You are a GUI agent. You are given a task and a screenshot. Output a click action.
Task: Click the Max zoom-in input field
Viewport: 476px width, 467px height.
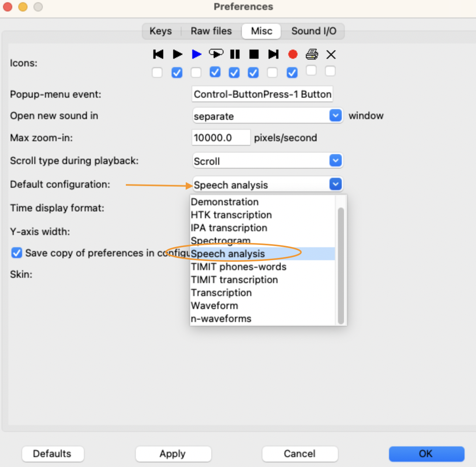click(x=220, y=138)
